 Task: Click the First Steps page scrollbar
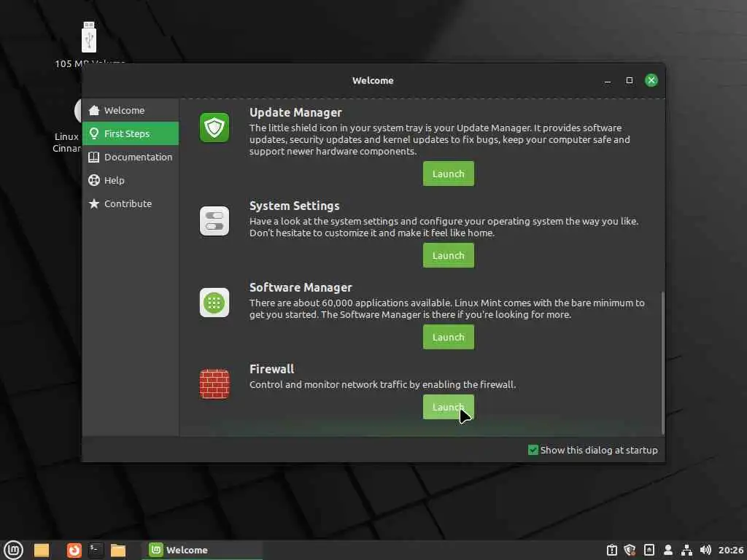662,362
